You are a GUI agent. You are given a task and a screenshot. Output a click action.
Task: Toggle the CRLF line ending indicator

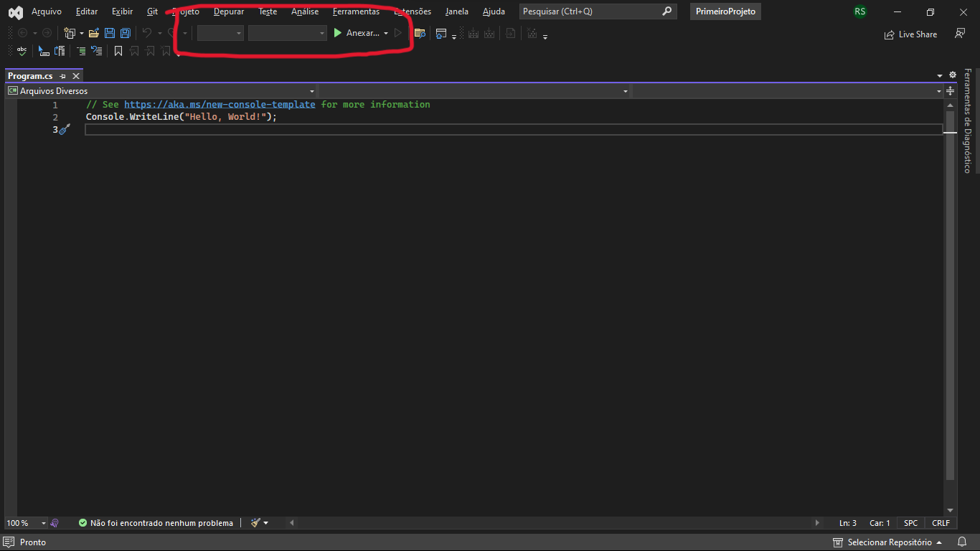(x=941, y=523)
